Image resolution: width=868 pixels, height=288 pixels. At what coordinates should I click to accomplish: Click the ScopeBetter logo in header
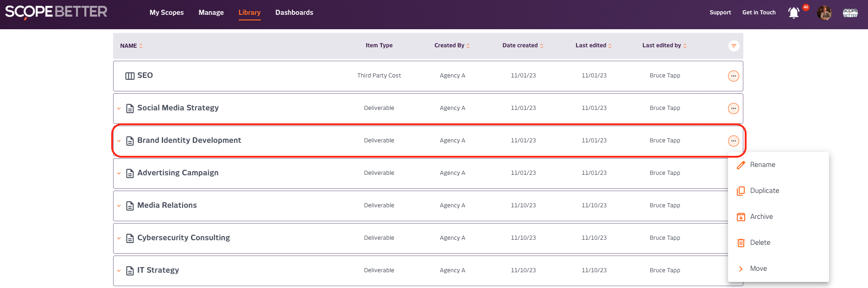coord(56,12)
